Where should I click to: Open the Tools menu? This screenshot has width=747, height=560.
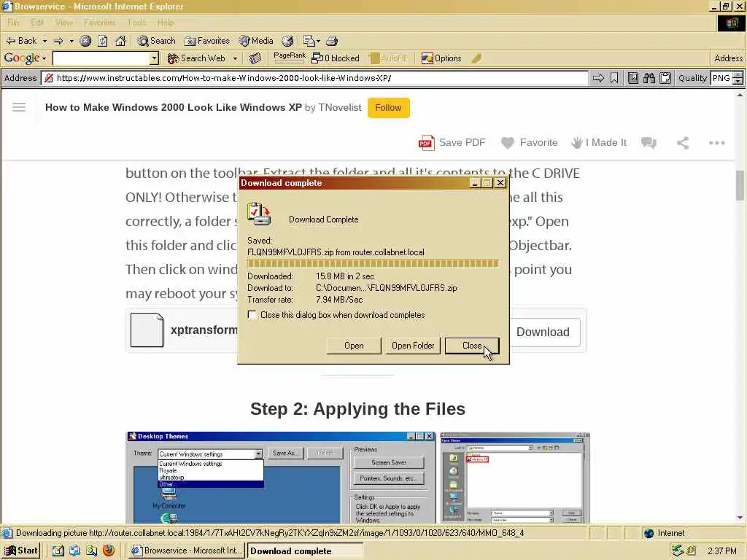click(136, 23)
